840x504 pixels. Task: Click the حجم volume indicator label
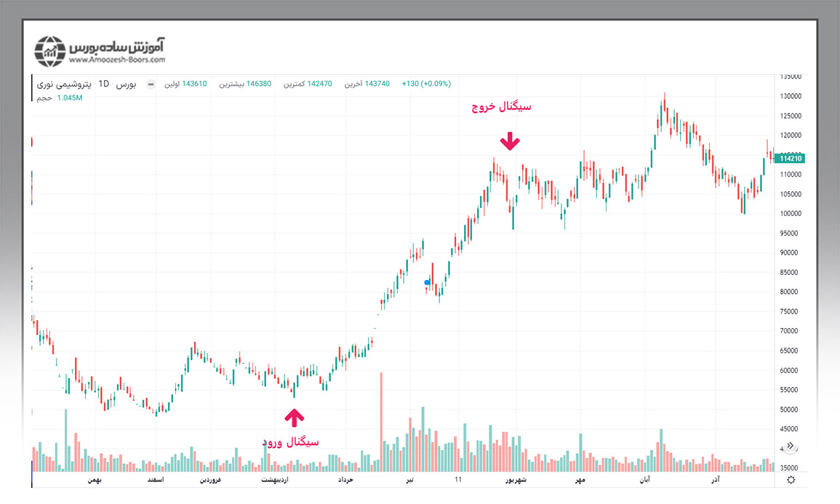click(x=44, y=97)
